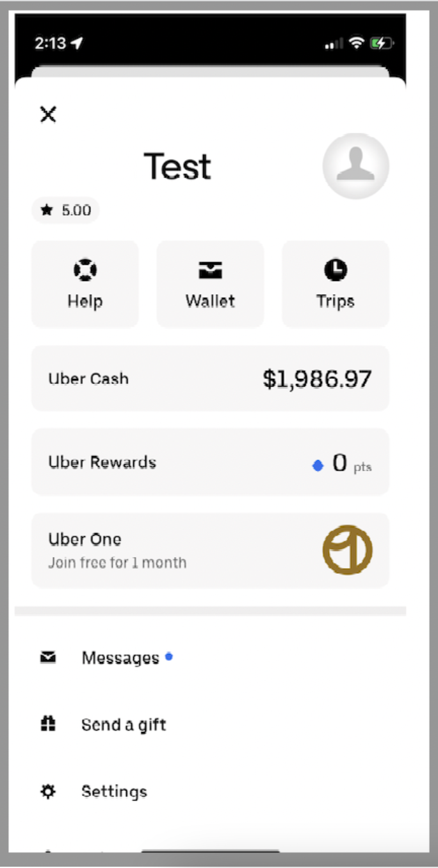Tap the Test account name heading
Image resolution: width=438 pixels, height=868 pixels.
point(177,166)
